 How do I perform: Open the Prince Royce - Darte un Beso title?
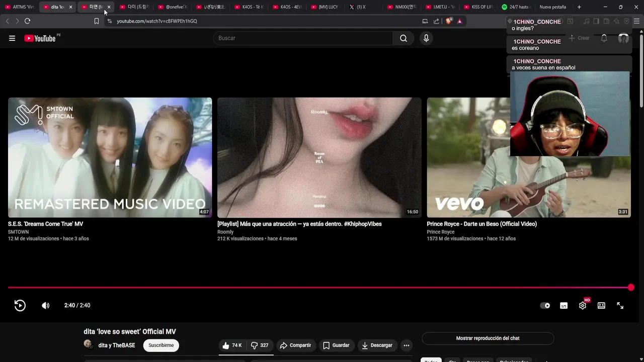coord(481,224)
